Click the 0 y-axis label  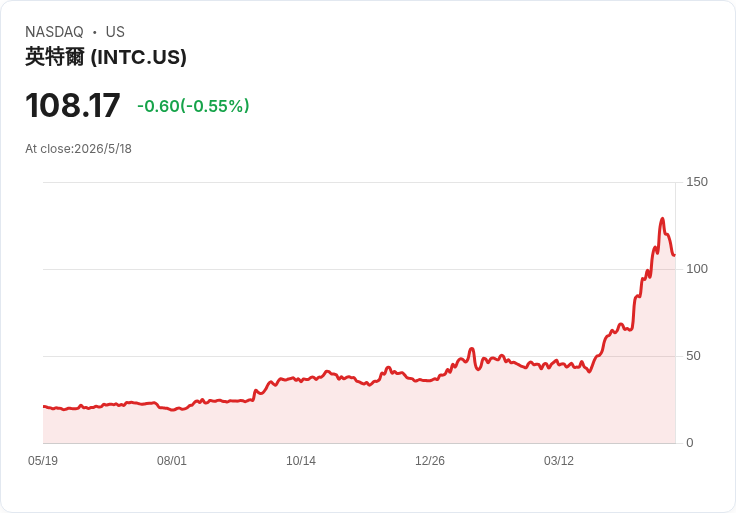(690, 443)
